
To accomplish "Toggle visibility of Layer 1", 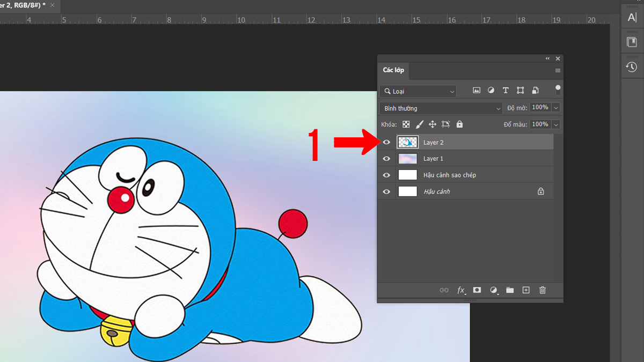I will click(386, 159).
